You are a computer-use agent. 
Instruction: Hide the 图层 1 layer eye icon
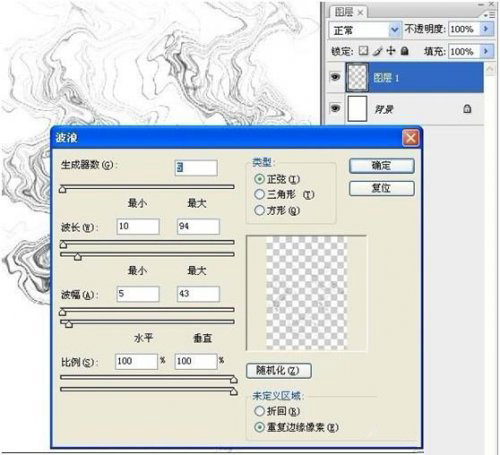(335, 77)
